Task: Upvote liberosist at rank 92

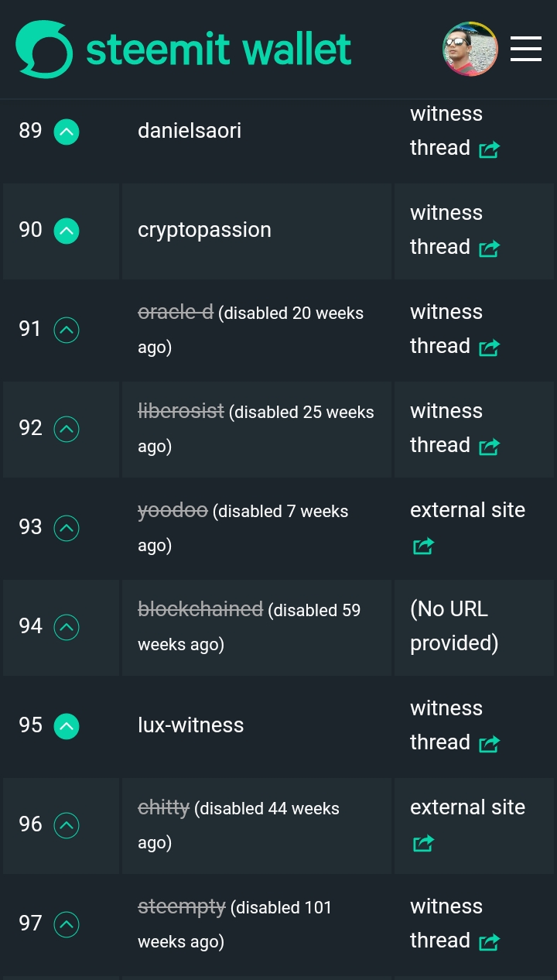Action: 67,429
